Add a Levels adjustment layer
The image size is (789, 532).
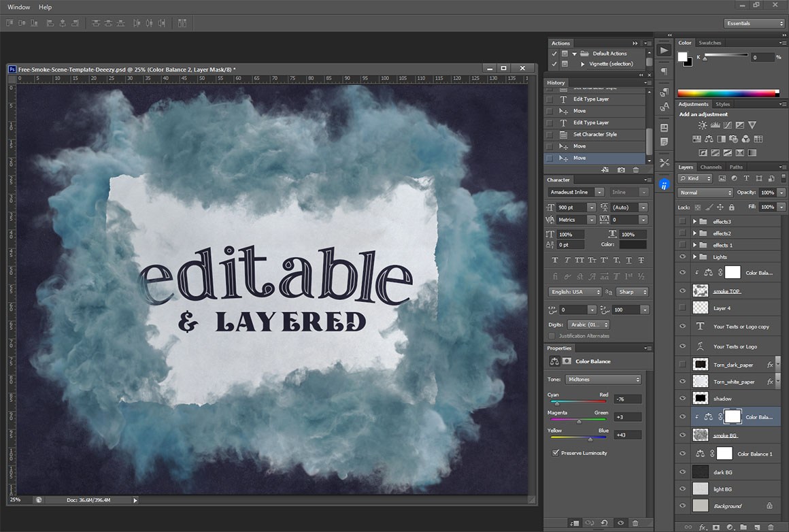[x=715, y=125]
